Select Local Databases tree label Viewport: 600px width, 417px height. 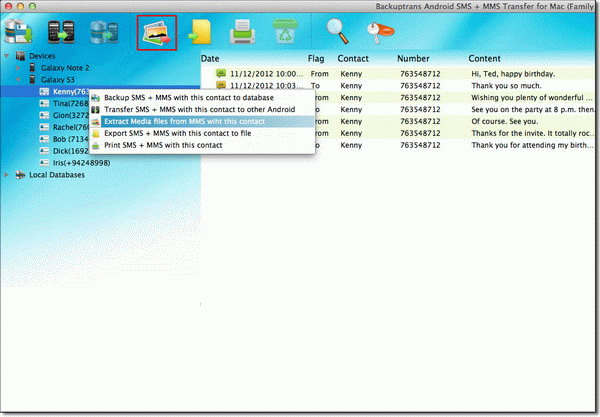[x=57, y=175]
